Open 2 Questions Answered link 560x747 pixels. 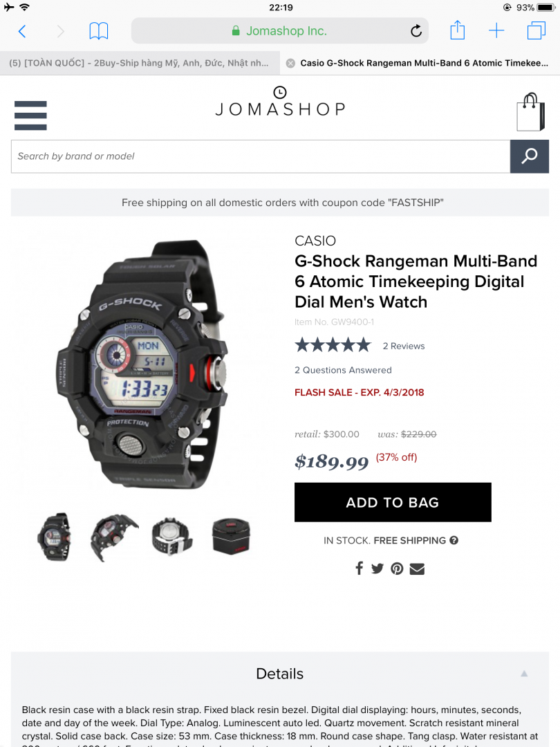click(343, 370)
